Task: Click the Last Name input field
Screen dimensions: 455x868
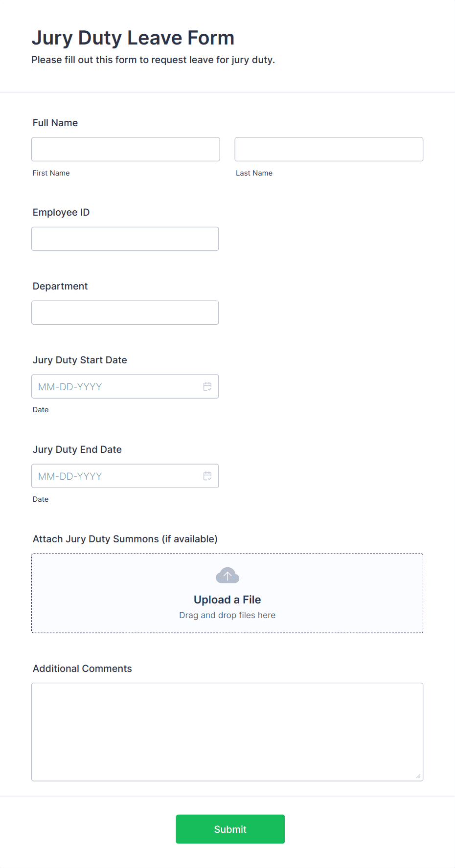Action: point(328,149)
